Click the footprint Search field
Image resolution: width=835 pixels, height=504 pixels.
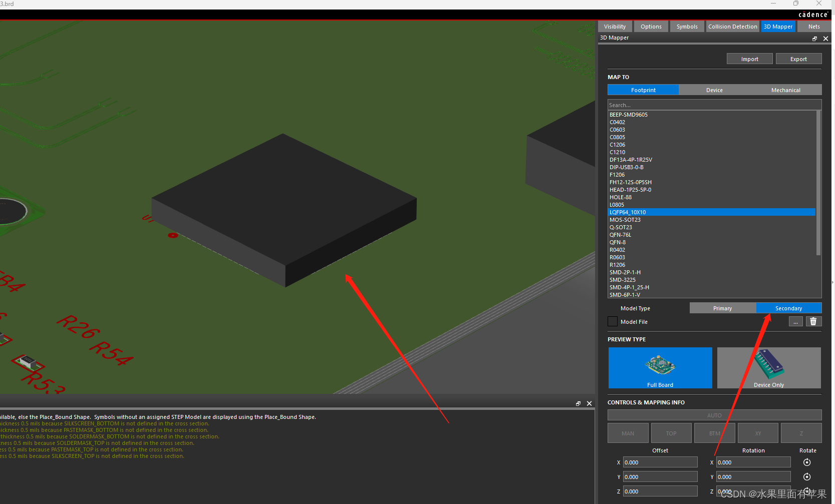[x=711, y=105]
